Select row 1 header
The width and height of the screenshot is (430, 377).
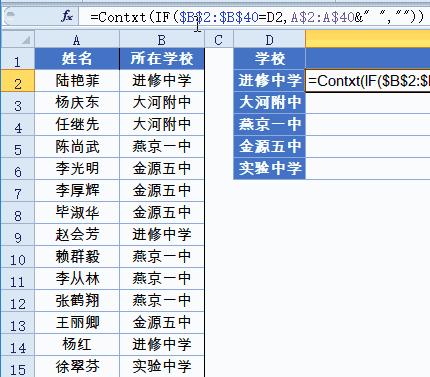pos(17,59)
